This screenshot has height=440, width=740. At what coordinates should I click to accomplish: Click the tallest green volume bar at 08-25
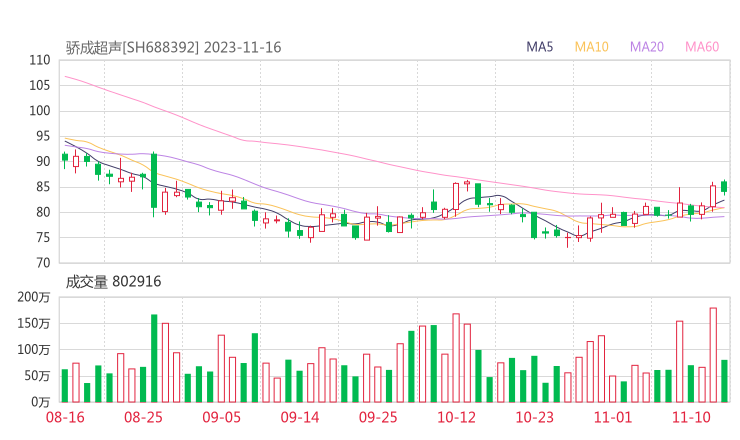(x=154, y=358)
